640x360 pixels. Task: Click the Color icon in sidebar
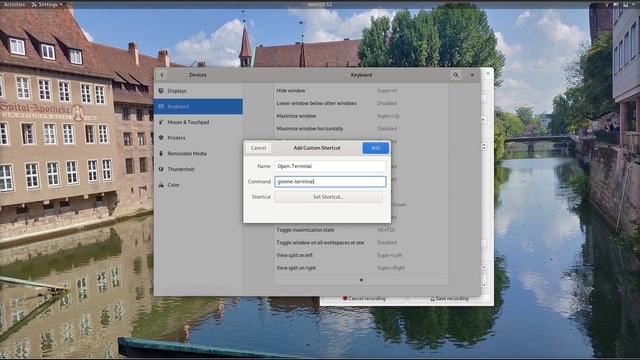(161, 185)
